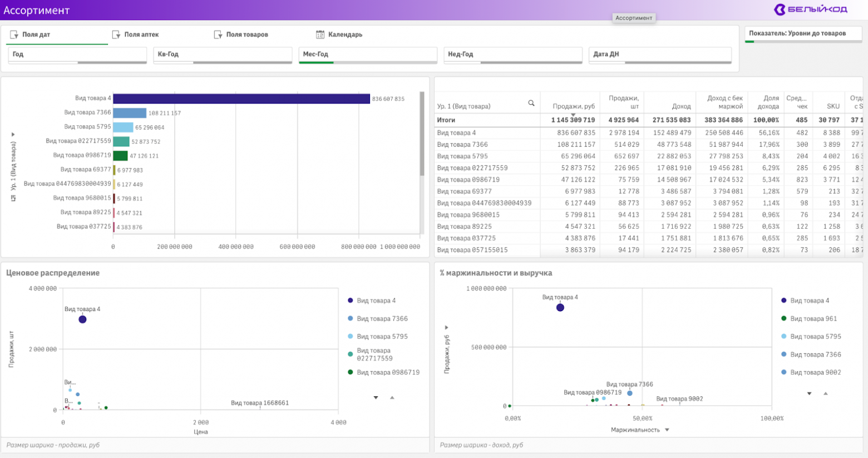
Task: Switch to the Поля товаров tab
Action: (241, 35)
